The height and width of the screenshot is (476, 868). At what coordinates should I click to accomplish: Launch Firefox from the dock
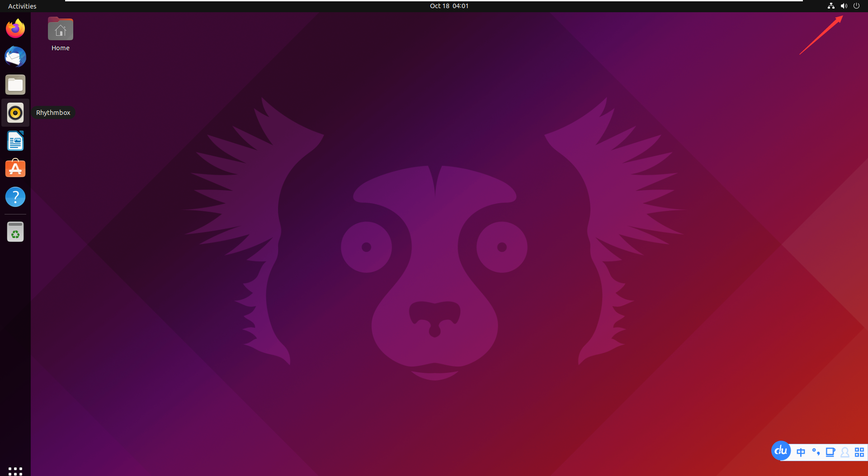click(x=15, y=29)
